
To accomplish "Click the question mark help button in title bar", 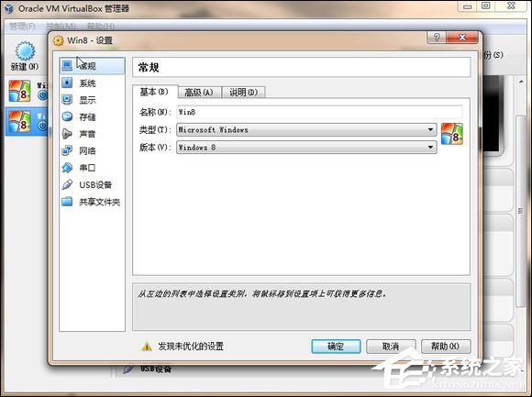I will [437, 37].
